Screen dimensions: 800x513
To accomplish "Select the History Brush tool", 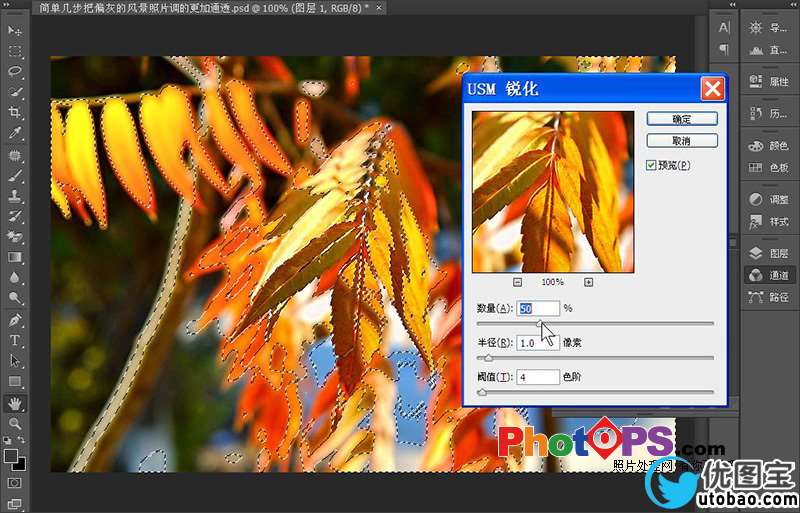I will [15, 216].
